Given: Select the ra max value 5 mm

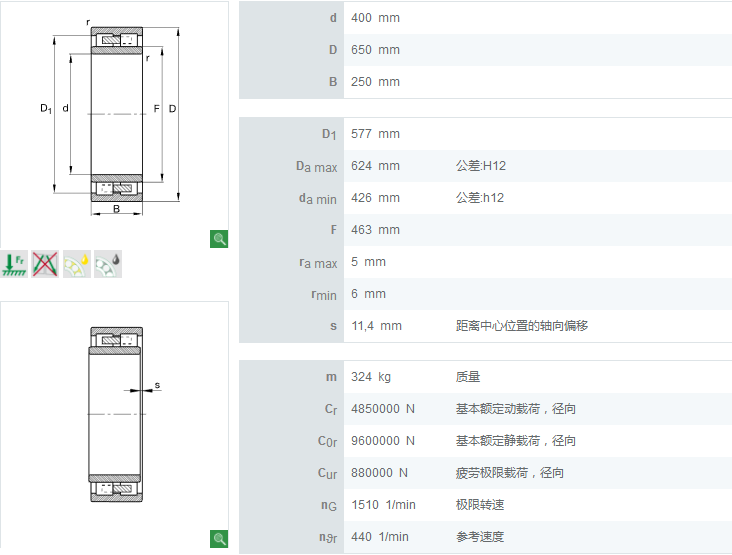Looking at the screenshot, I should pos(368,262).
